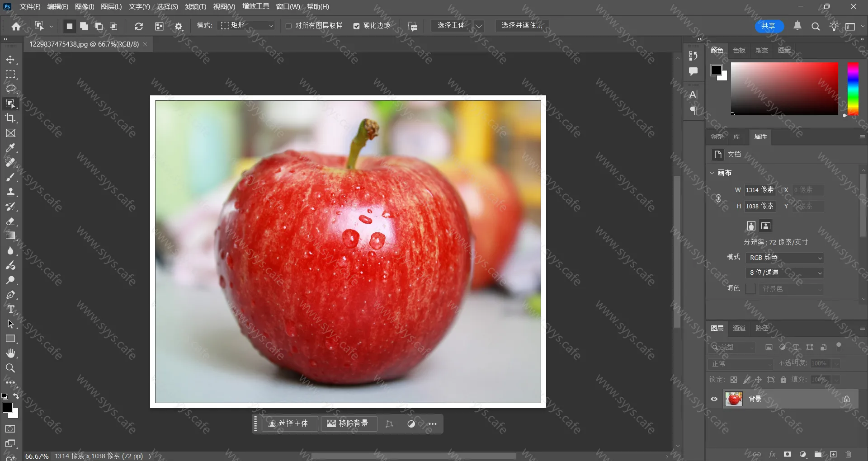This screenshot has height=461, width=868.
Task: Open the Color panel menu
Action: 862,50
